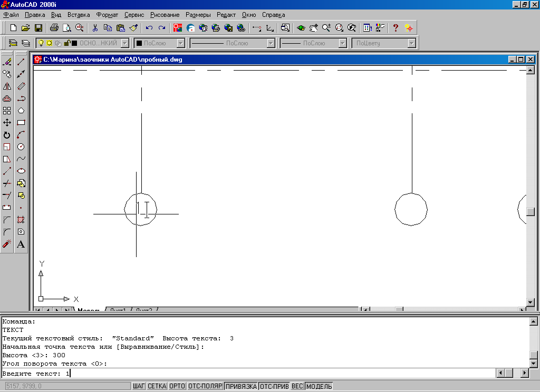Select the Scale tool
Image resolution: width=540 pixels, height=392 pixels.
[x=7, y=147]
